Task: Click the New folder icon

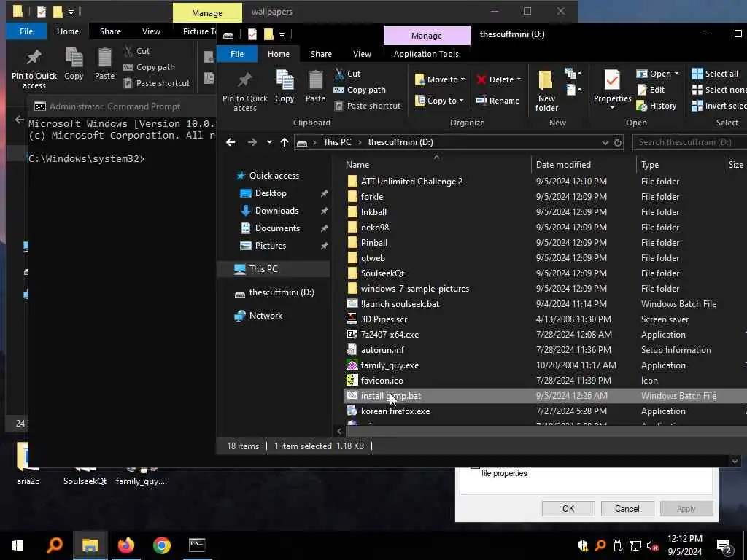Action: (546, 90)
